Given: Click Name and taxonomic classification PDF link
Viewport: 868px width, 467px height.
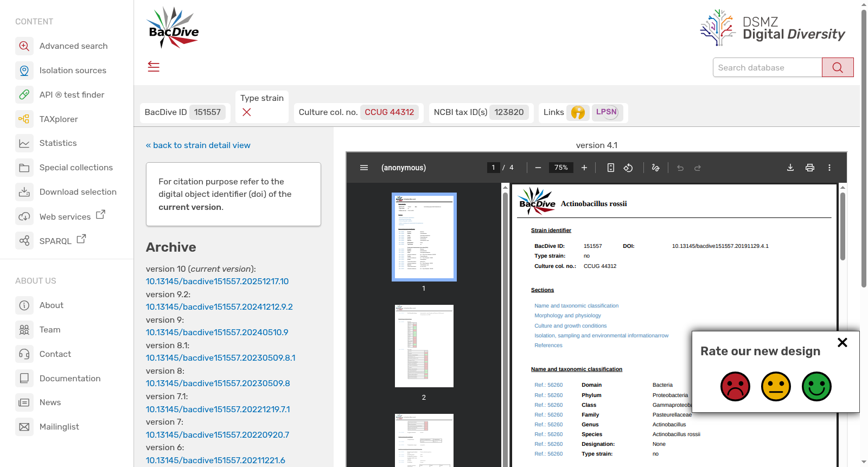Looking at the screenshot, I should click(576, 306).
